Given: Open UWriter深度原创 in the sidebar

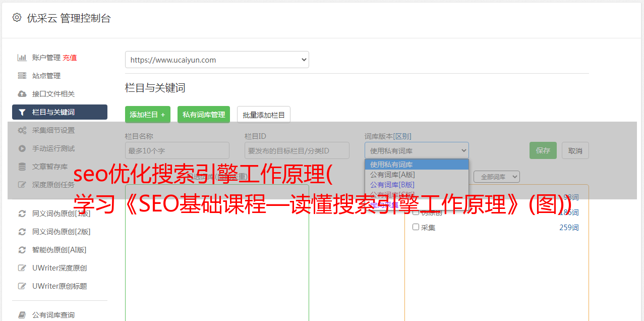Looking at the screenshot, I should click(60, 268).
